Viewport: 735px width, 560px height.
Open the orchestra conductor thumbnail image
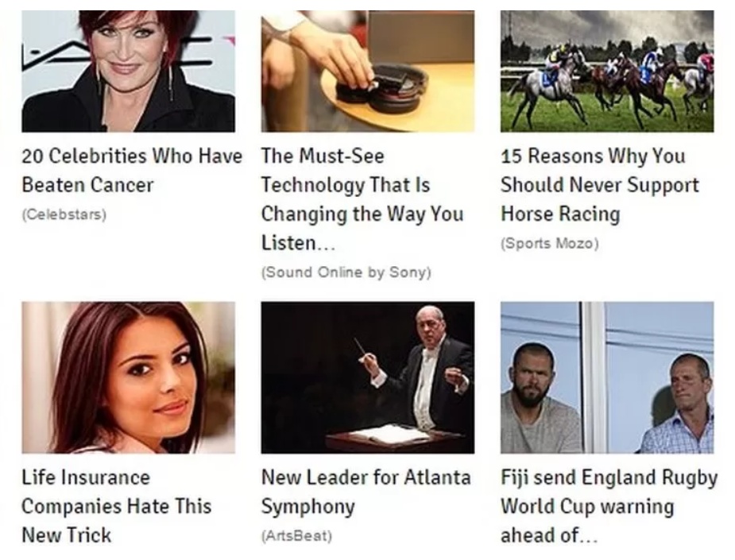point(367,377)
